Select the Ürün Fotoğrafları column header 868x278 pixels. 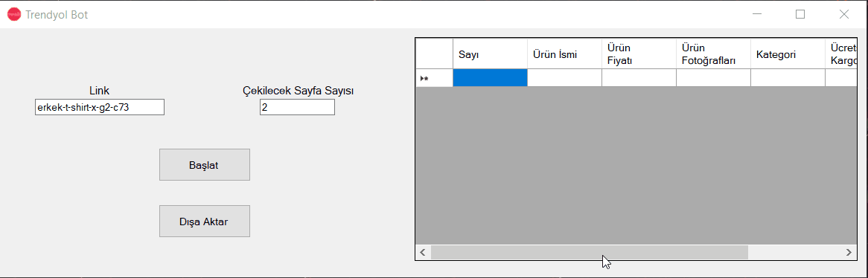pyautogui.click(x=713, y=54)
